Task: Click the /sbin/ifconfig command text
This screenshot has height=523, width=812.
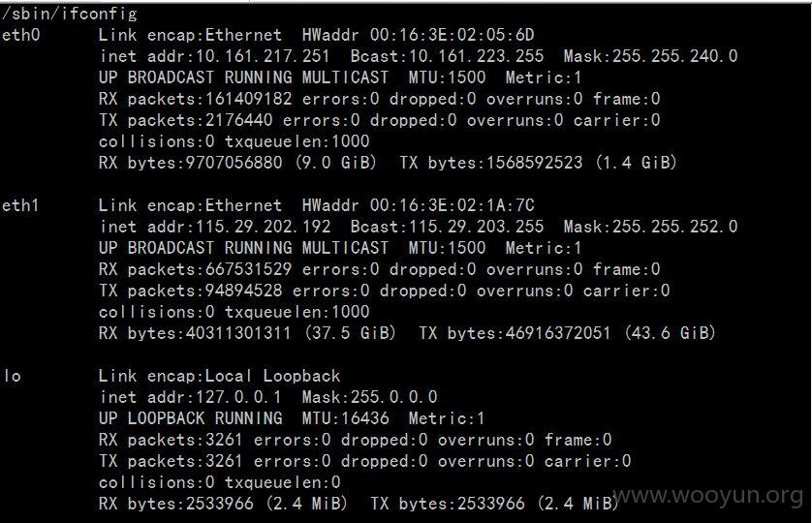Action: [70, 14]
